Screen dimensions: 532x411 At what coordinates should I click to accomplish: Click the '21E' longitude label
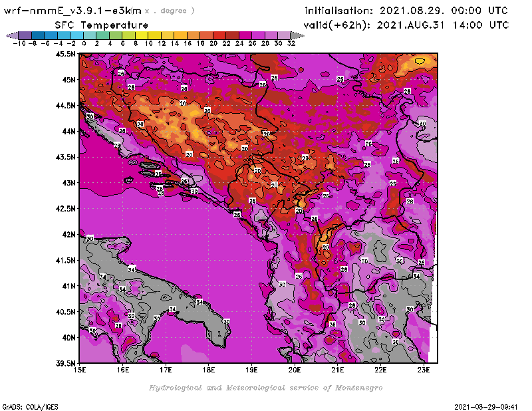tap(338, 370)
